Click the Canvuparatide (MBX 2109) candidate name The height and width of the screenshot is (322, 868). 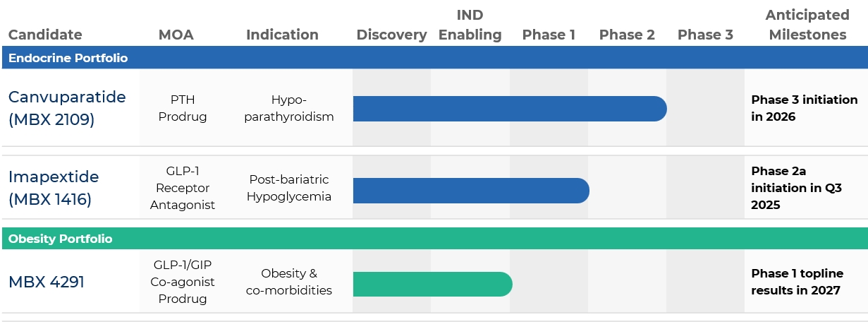point(67,108)
